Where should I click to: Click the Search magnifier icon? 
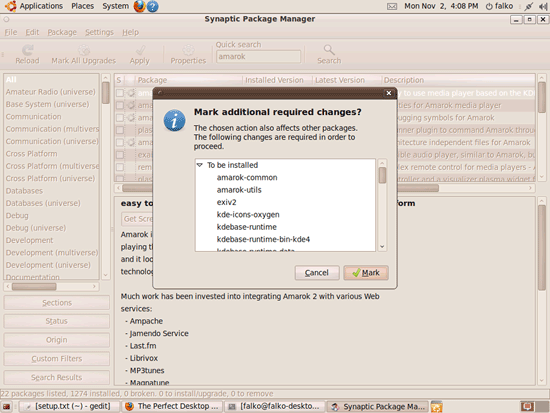[329, 49]
